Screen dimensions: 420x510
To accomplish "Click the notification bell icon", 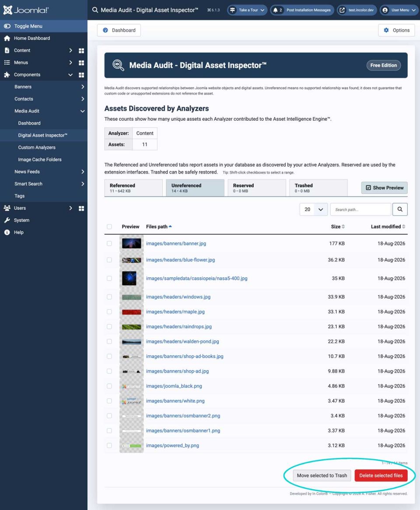I will click(x=275, y=10).
